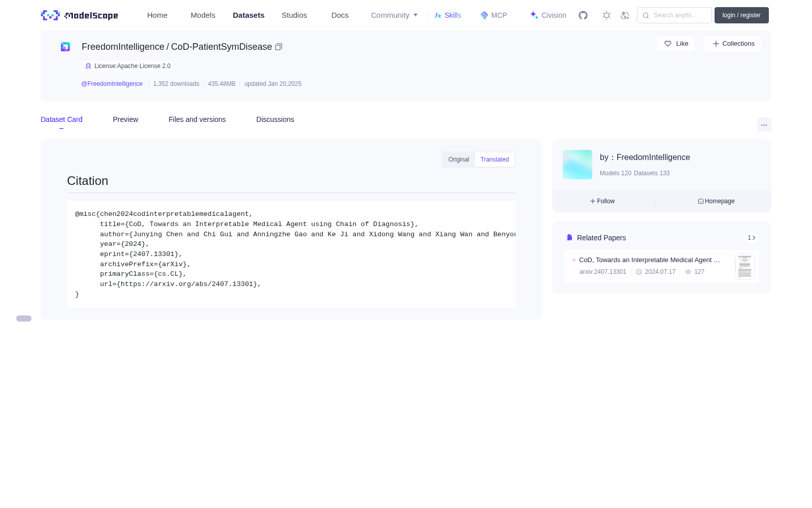
Task: Copy dataset name with the copy icon
Action: tap(279, 47)
